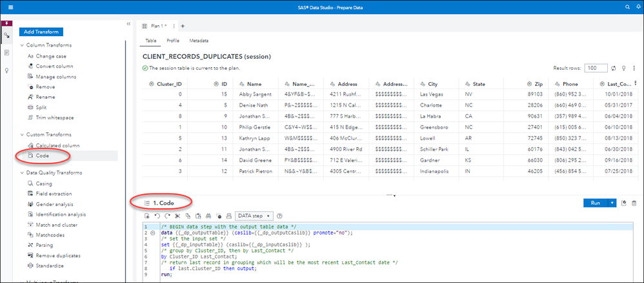Click the Cluster_ID column header
The image size is (644, 283).
click(x=170, y=84)
